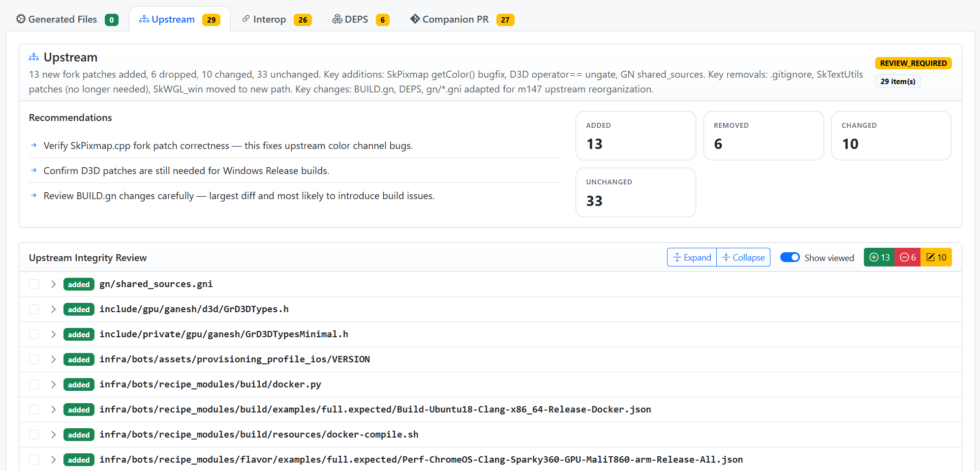Click the REVIEW_REQUIRED status badge
980x471 pixels.
coord(913,63)
